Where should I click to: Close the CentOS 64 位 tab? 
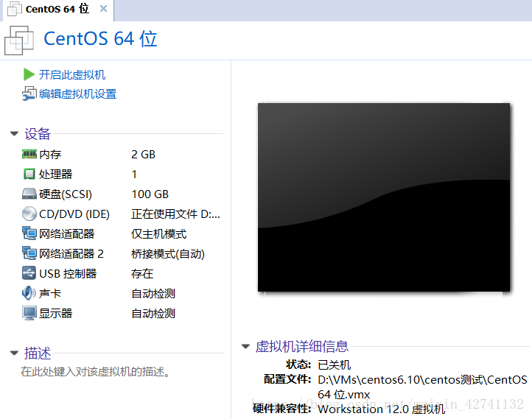point(103,9)
